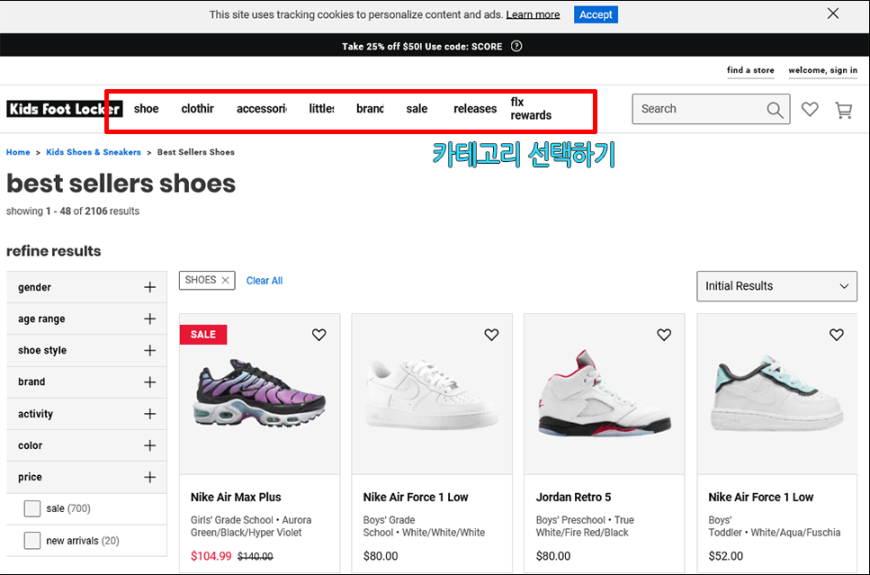Open the flx rewards menu item
The width and height of the screenshot is (870, 575).
point(531,109)
